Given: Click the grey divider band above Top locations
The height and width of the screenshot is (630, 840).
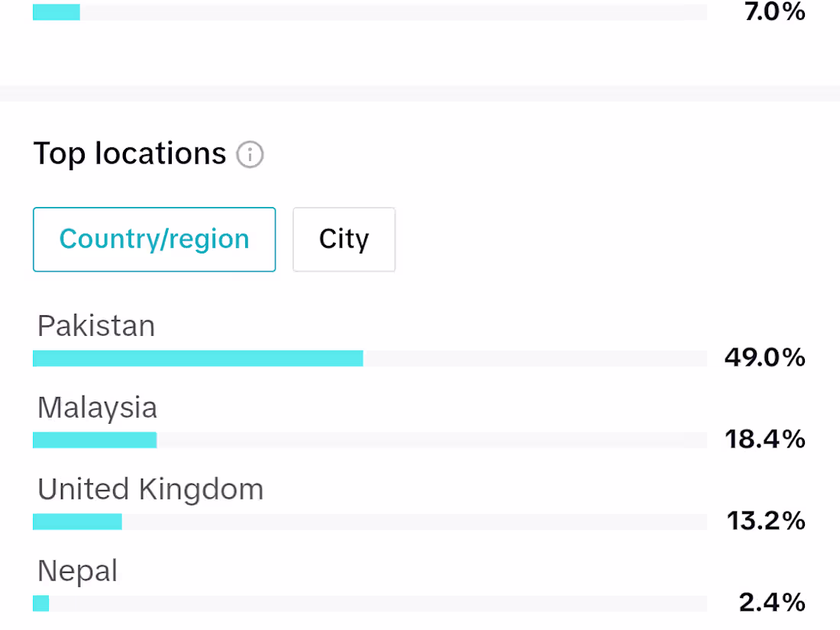Looking at the screenshot, I should click(420, 93).
